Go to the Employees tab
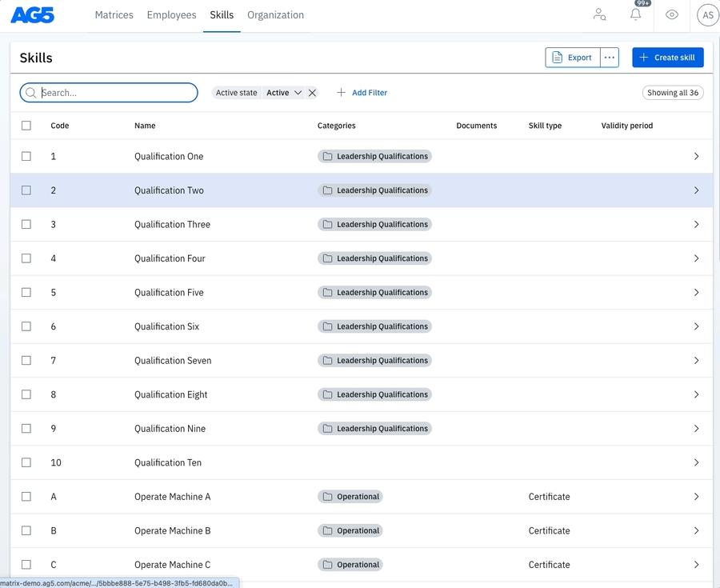The width and height of the screenshot is (720, 588). pyautogui.click(x=171, y=15)
